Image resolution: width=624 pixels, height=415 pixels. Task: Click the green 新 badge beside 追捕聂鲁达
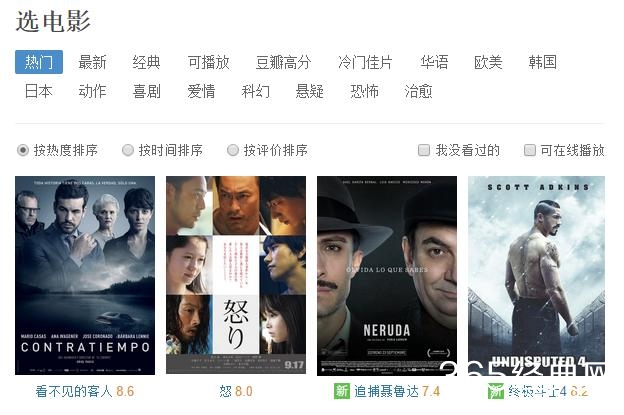pos(342,391)
